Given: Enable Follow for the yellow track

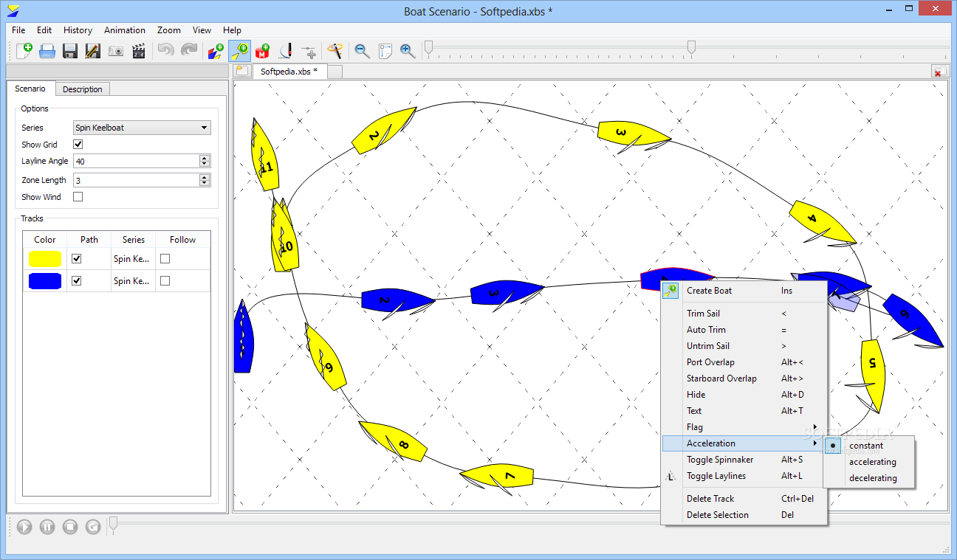Looking at the screenshot, I should [165, 259].
